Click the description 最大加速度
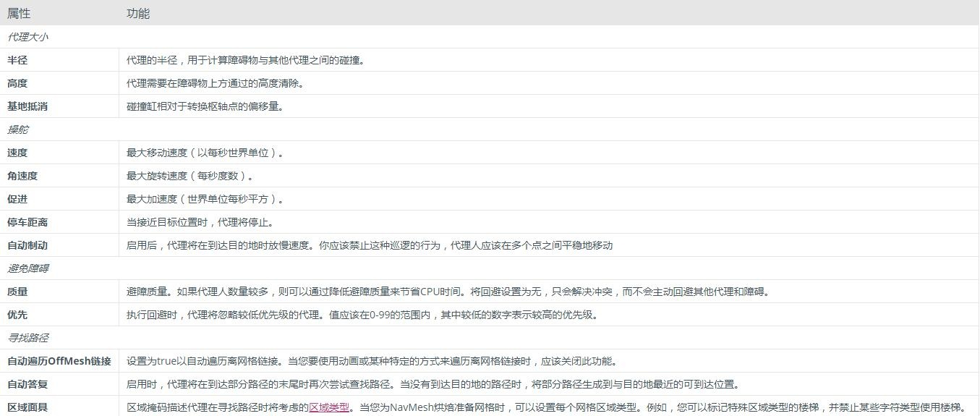This screenshot has width=980, height=416. pos(205,199)
